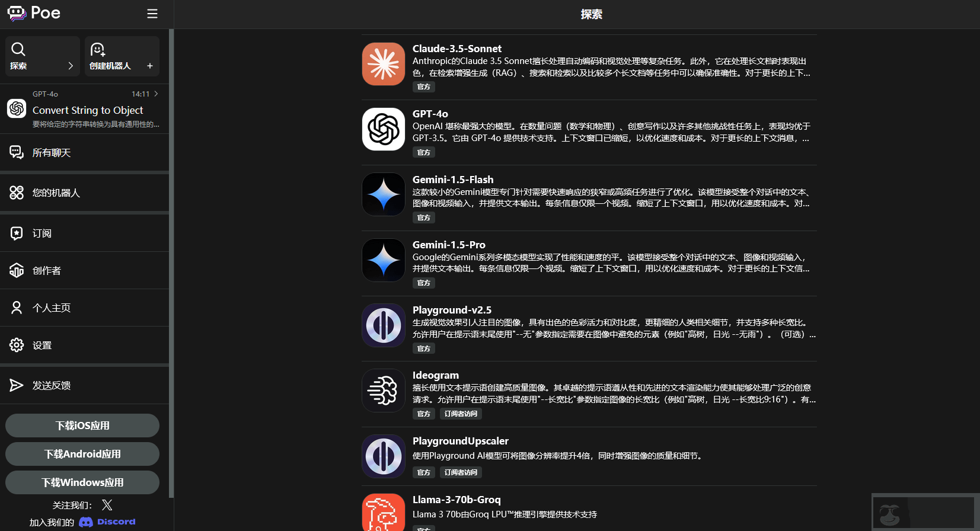
Task: Open the Playground-v2.5 bot icon
Action: point(384,325)
